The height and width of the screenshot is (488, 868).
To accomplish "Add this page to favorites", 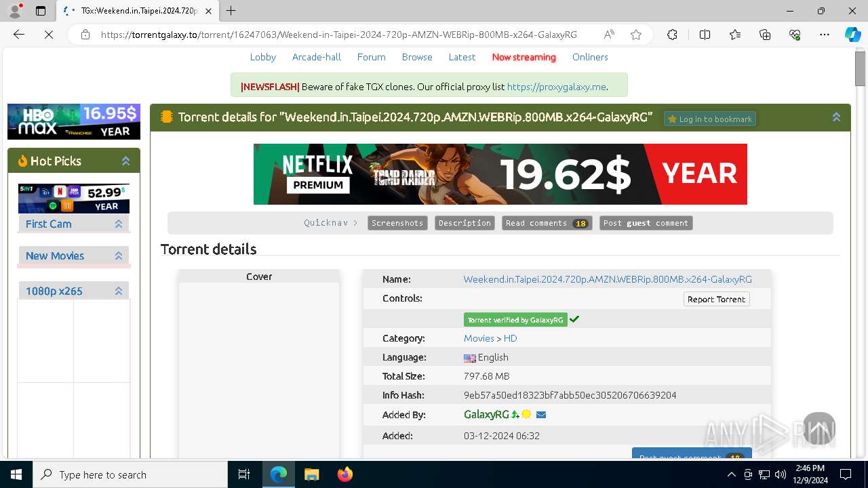I will tap(636, 35).
